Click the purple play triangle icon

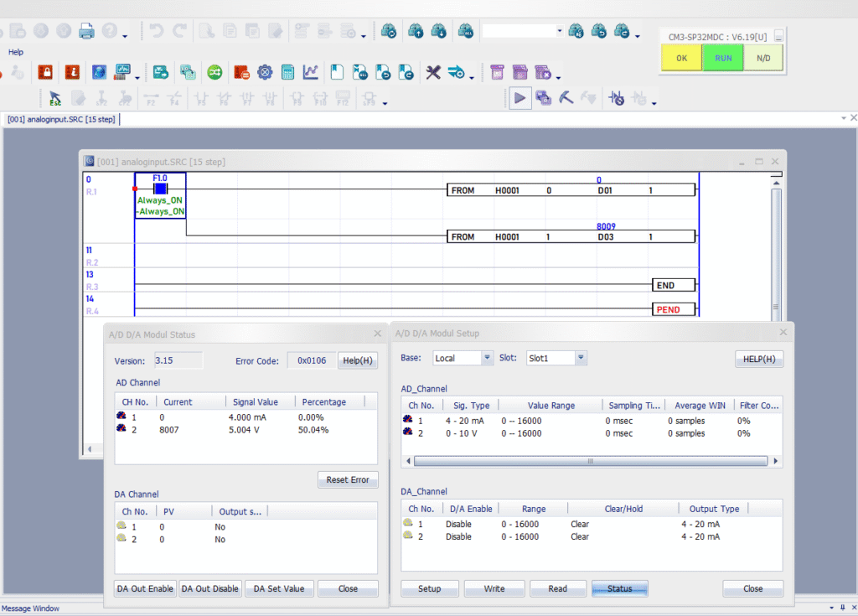tap(519, 98)
